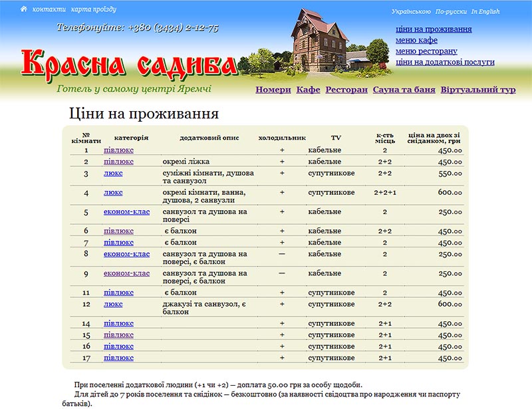The width and height of the screenshot is (532, 409).
Task: Click the slogan Готель у самому центрі Яремчі
Action: [x=134, y=89]
